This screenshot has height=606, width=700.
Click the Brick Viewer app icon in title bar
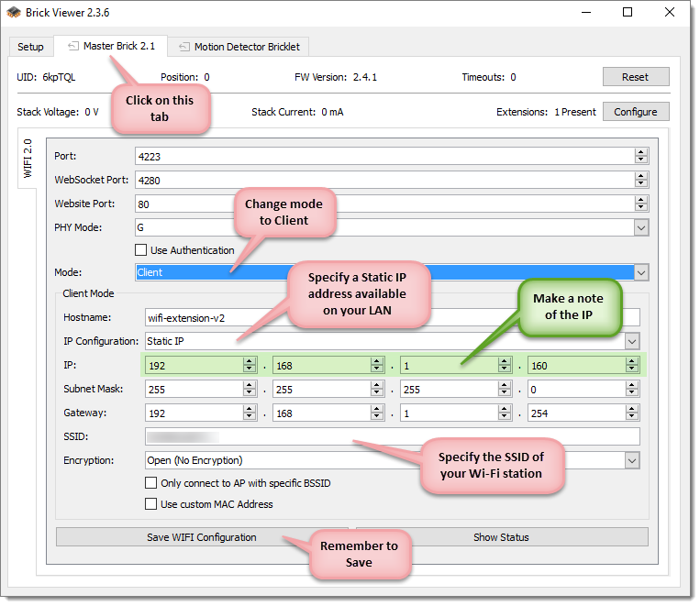point(14,13)
